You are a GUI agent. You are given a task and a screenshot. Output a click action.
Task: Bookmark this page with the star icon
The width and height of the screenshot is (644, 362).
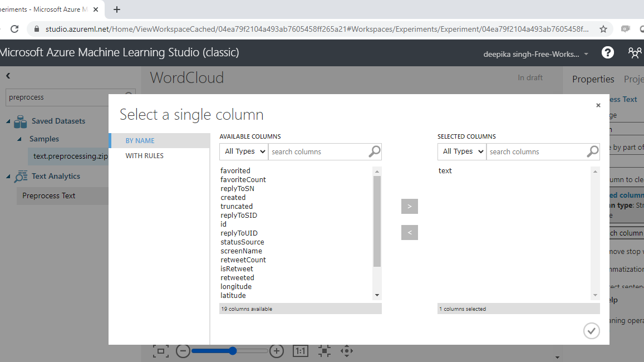coord(603,29)
